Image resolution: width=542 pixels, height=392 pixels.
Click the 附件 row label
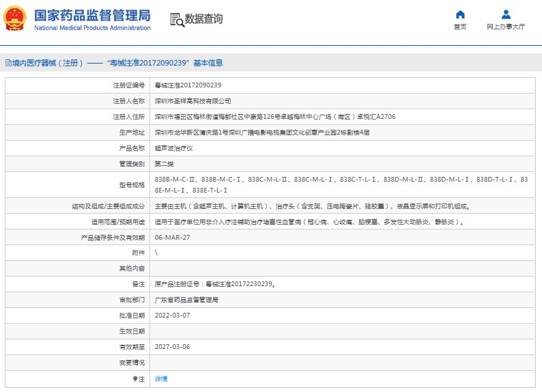pos(139,253)
